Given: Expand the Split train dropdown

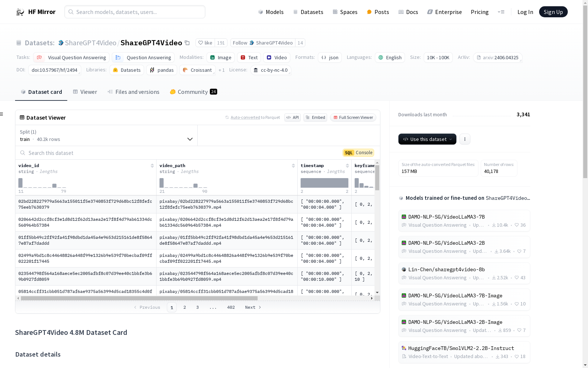Looking at the screenshot, I should tap(106, 135).
